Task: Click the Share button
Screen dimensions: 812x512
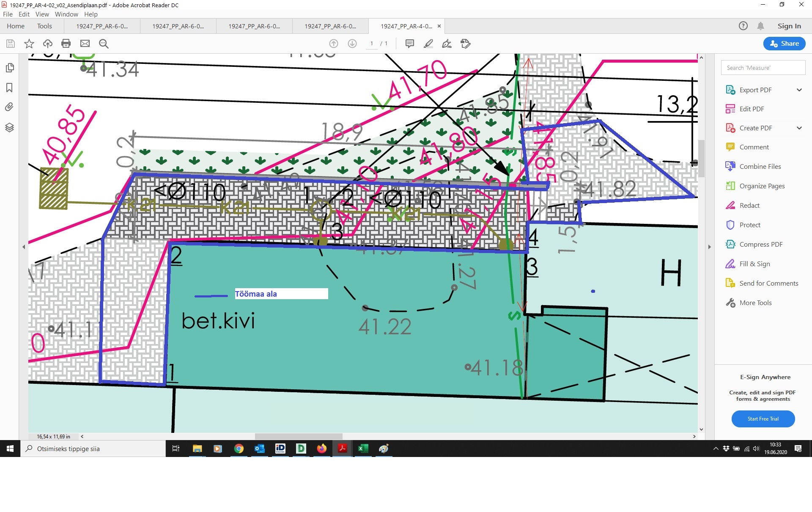Action: (x=784, y=44)
